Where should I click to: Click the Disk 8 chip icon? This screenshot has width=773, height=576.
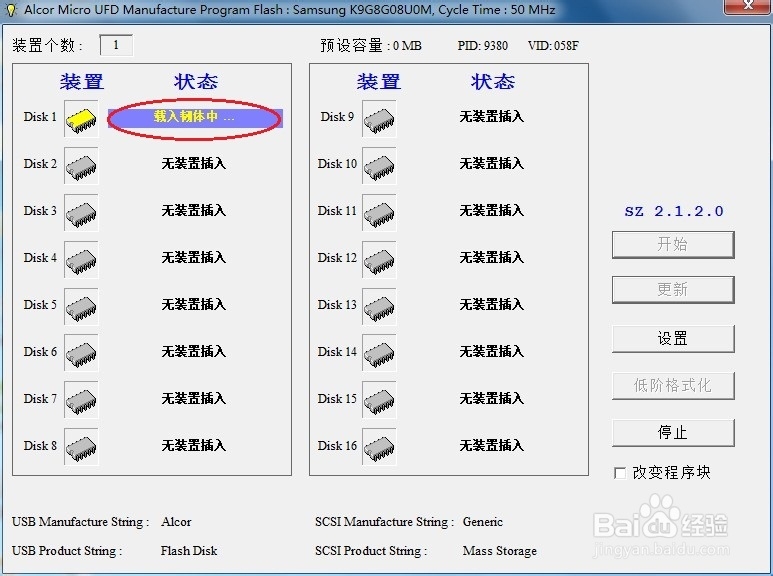tap(81, 447)
